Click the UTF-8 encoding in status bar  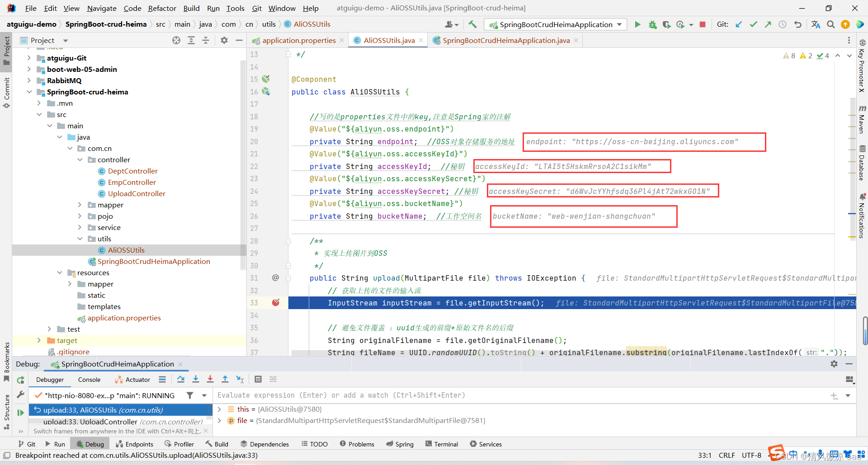(751, 456)
